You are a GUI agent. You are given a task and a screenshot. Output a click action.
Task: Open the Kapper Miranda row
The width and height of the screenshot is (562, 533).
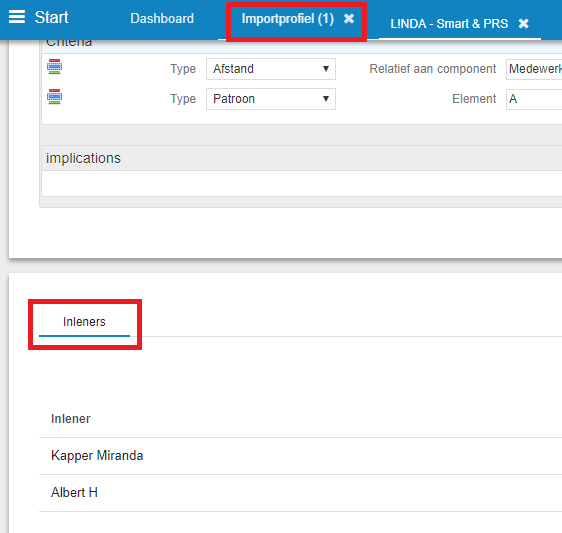point(300,456)
